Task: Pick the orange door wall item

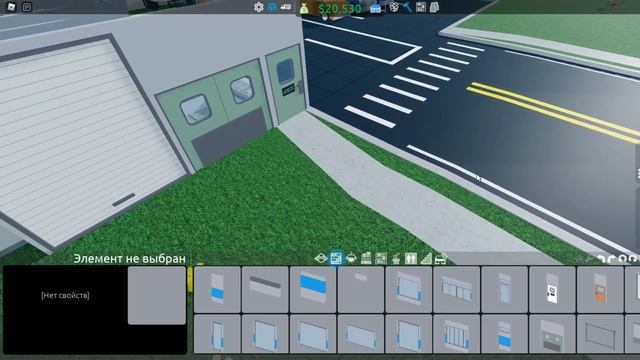Action: pyautogui.click(x=600, y=289)
